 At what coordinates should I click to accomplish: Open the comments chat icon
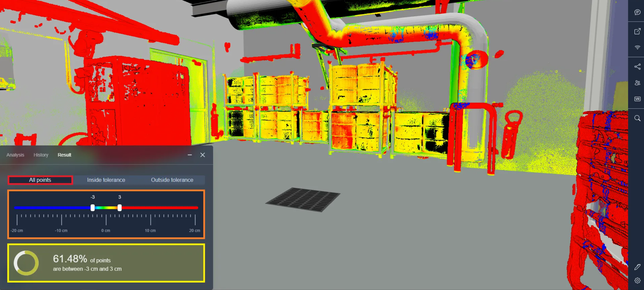pos(637,12)
